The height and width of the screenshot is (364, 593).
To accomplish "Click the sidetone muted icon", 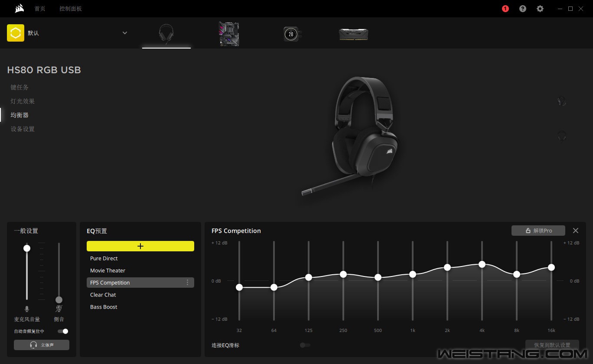I will [x=59, y=309].
